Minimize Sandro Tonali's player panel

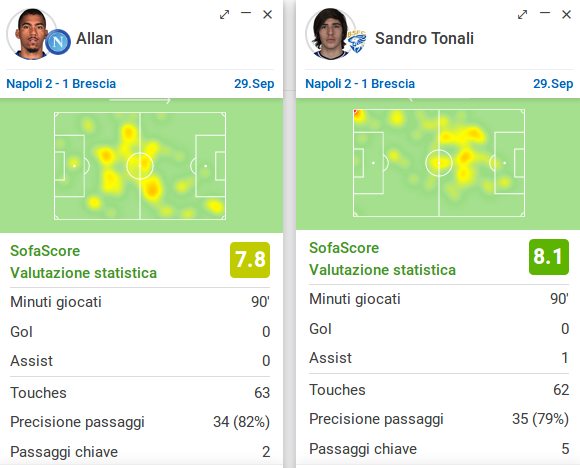tap(545, 13)
